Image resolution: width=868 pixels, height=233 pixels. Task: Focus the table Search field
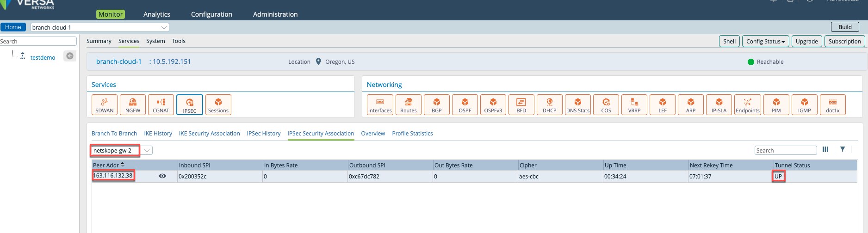point(786,150)
